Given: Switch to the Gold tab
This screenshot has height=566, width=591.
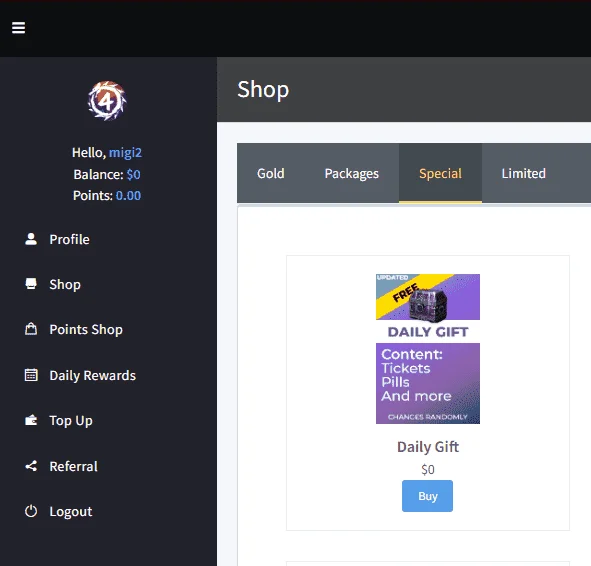Looking at the screenshot, I should [x=271, y=173].
